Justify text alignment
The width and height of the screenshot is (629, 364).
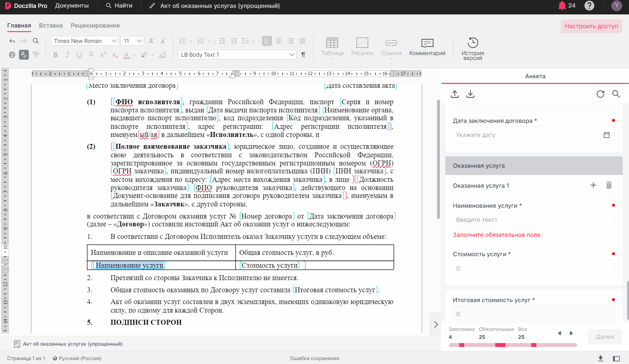302,41
